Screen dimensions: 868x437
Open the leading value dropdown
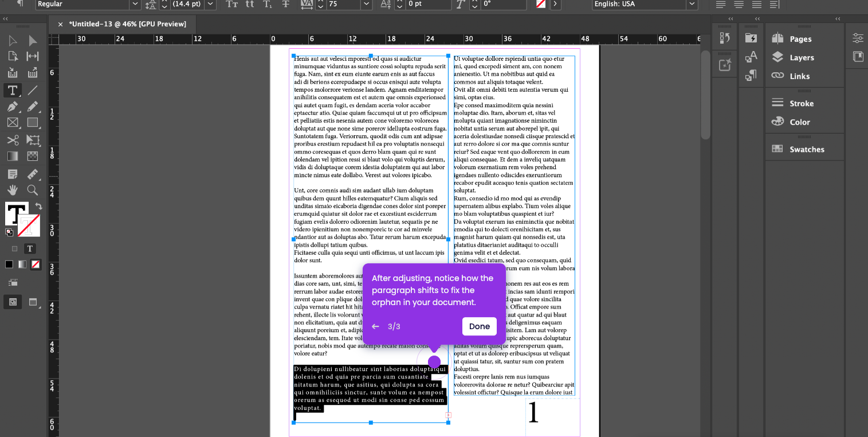(x=210, y=4)
